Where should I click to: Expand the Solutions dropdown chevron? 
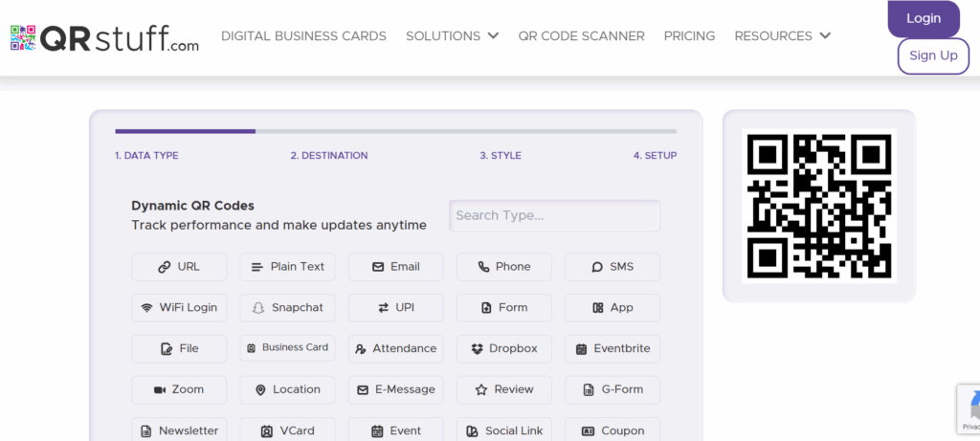493,35
